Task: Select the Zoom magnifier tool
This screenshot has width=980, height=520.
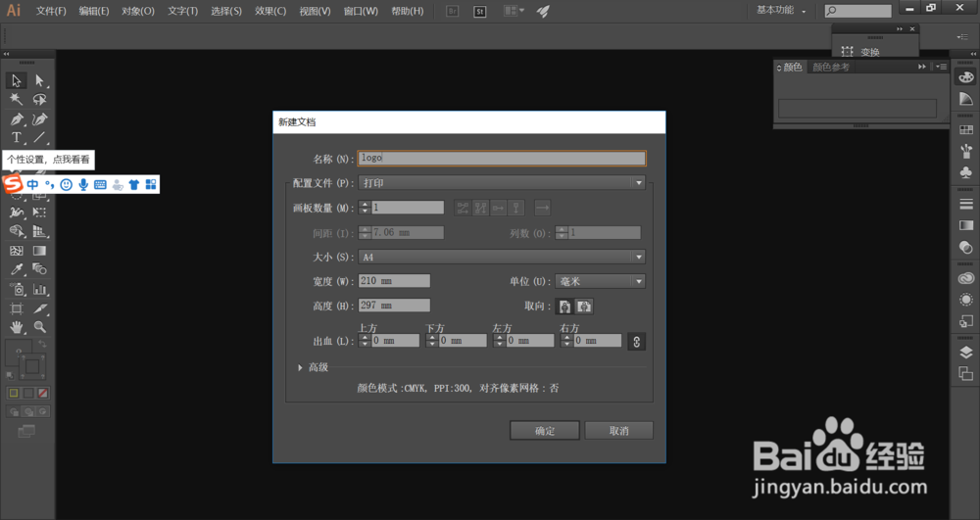Action: click(40, 327)
